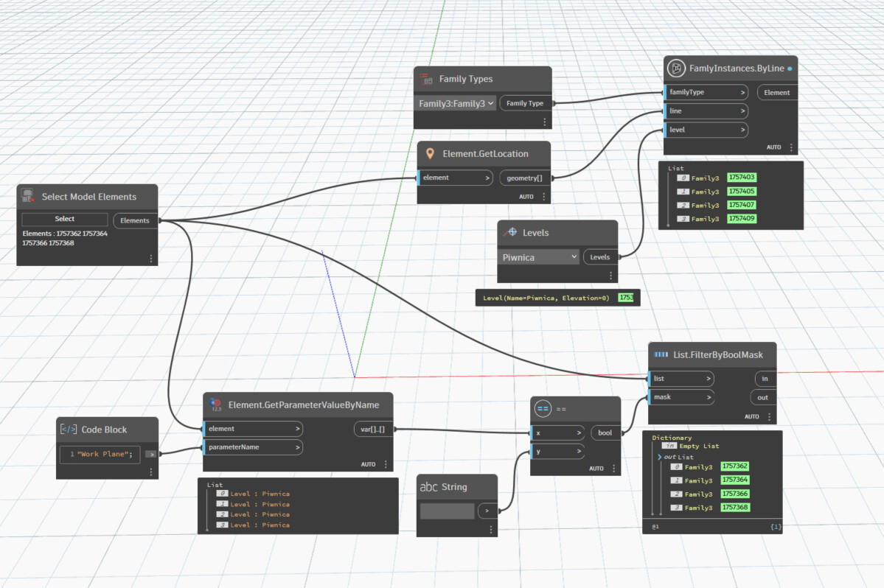Open options menu on Levels node
This screenshot has height=588, width=884.
tap(610, 276)
